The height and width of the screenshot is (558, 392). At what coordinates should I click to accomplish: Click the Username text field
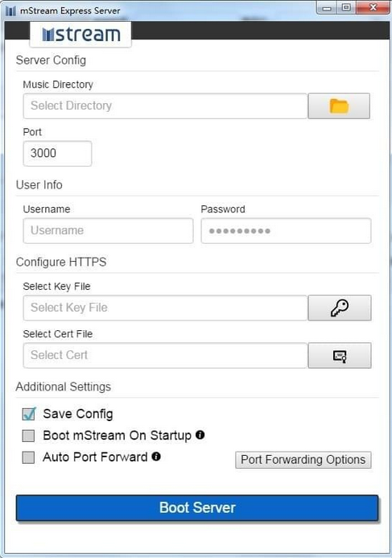(x=108, y=230)
